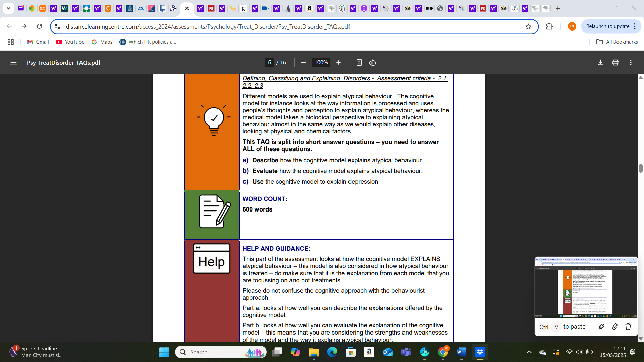
Task: Annotate the Dropbox screenshot with the pen
Action: pyautogui.click(x=601, y=327)
